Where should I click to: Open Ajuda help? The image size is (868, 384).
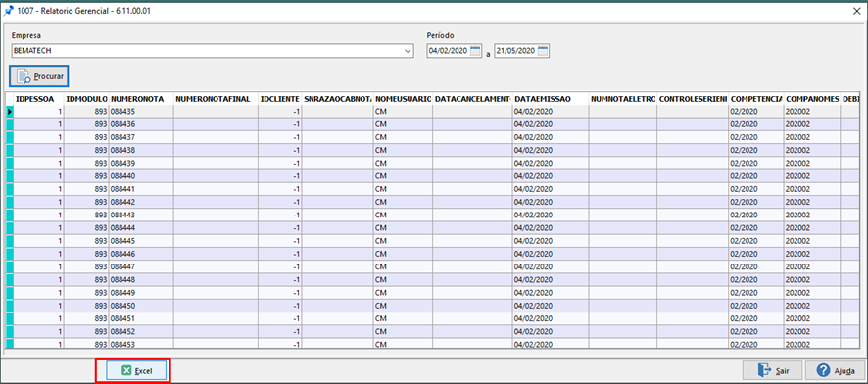(x=835, y=370)
